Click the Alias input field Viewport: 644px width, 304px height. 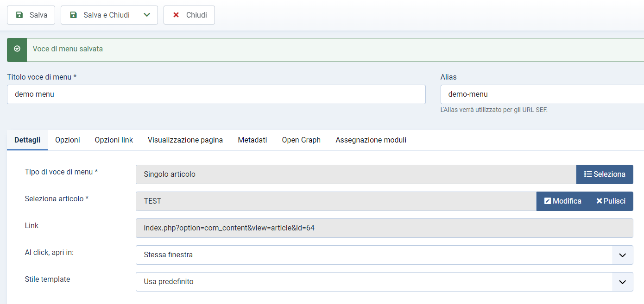click(541, 94)
